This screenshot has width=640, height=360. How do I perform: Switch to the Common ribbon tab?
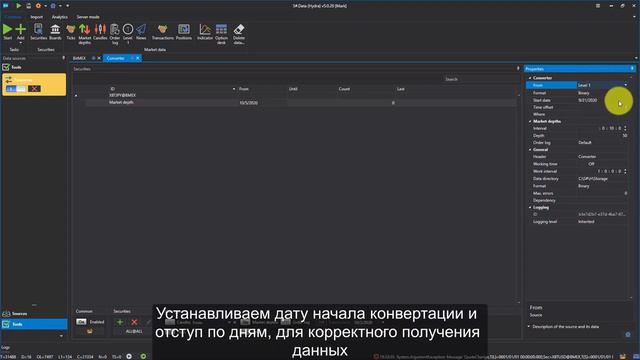13,17
